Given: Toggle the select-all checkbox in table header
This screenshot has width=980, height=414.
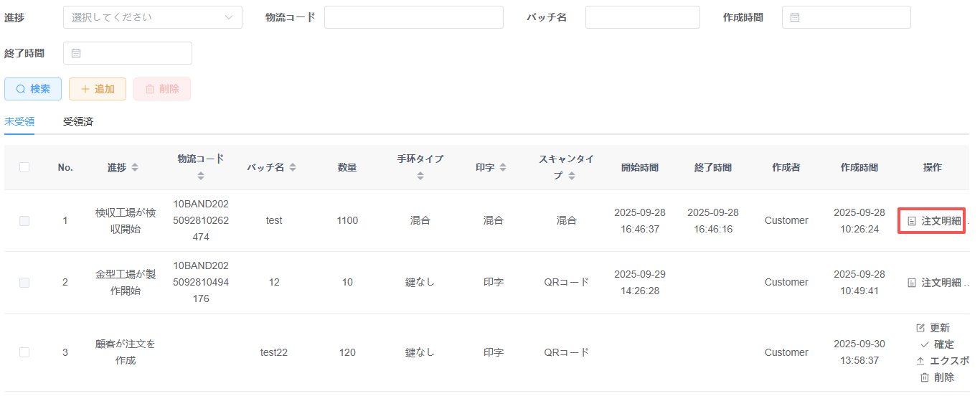Looking at the screenshot, I should point(24,167).
